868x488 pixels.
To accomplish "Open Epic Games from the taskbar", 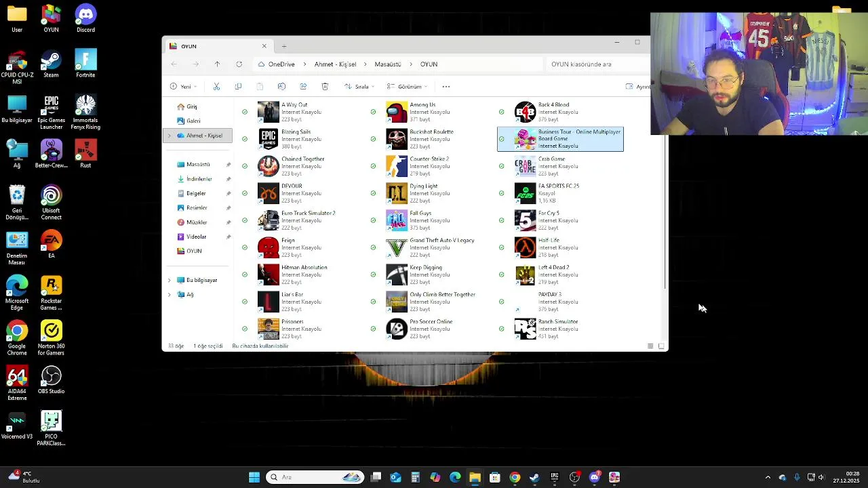I will 555,477.
